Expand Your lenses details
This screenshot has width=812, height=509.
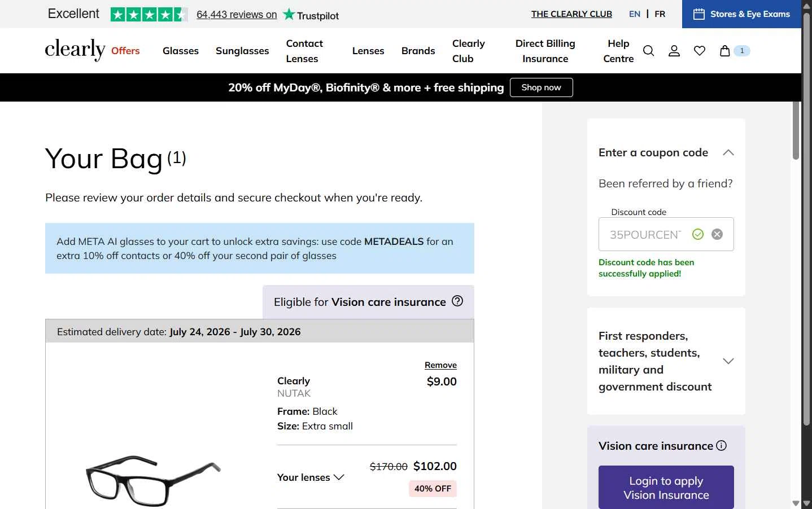311,477
